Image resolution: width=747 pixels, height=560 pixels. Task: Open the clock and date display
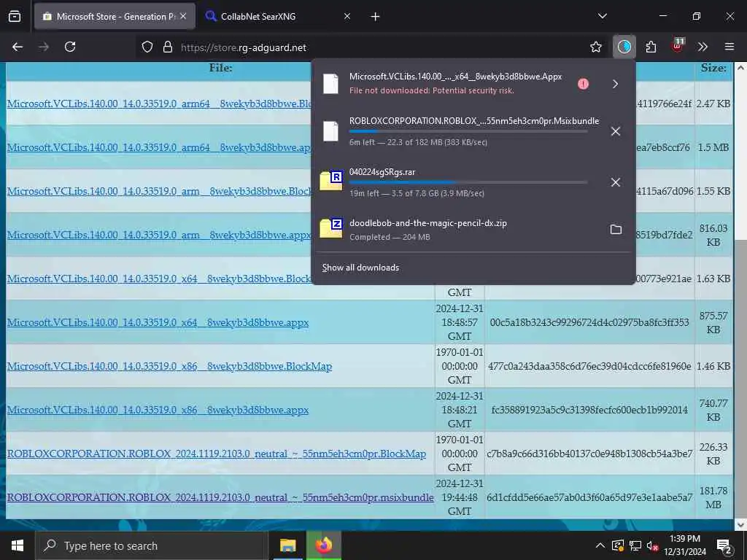685,545
